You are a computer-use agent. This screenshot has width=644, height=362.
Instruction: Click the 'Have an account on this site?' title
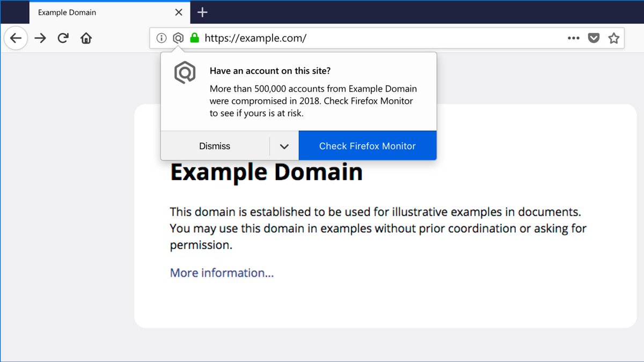pyautogui.click(x=270, y=71)
